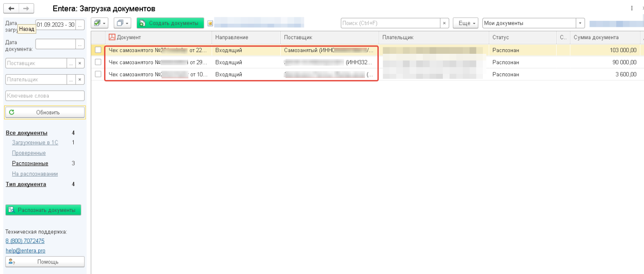Click the Мои документы combo box field

point(529,23)
